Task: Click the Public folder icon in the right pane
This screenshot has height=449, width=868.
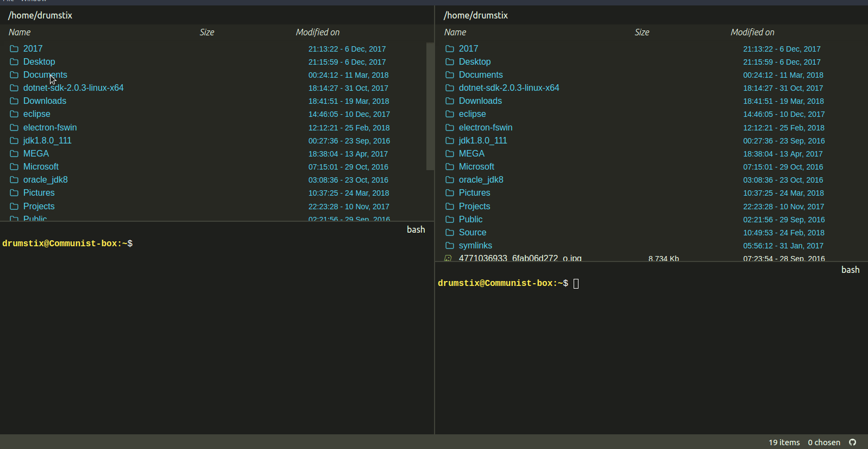Action: (x=450, y=220)
